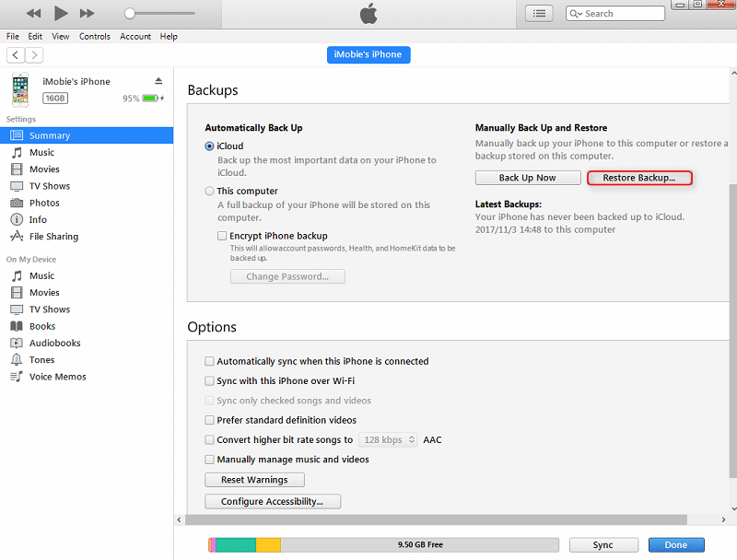The image size is (737, 560).
Task: Enable Convert higher bit rate songs checkbox
Action: tap(210, 439)
